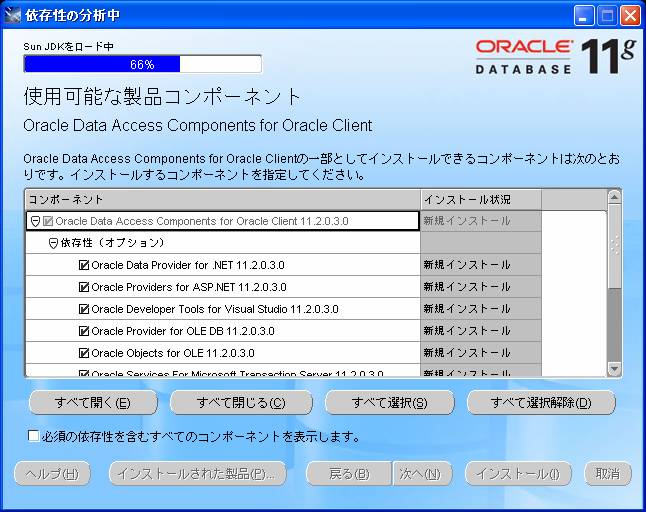Viewport: 646px width, 512px height.
Task: Go back with 戻る(B) button
Action: [349, 474]
